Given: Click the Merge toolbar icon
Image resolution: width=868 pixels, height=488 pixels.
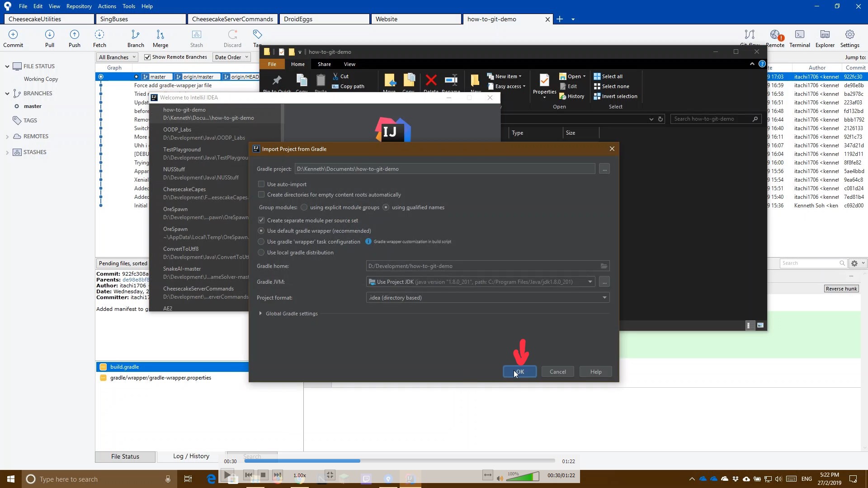Looking at the screenshot, I should [160, 38].
